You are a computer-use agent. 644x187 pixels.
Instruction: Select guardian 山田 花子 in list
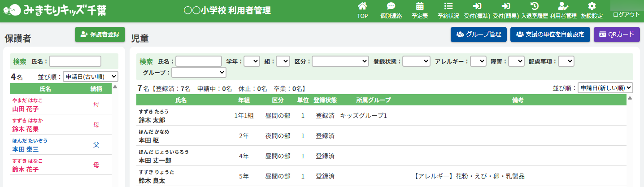tap(25, 109)
